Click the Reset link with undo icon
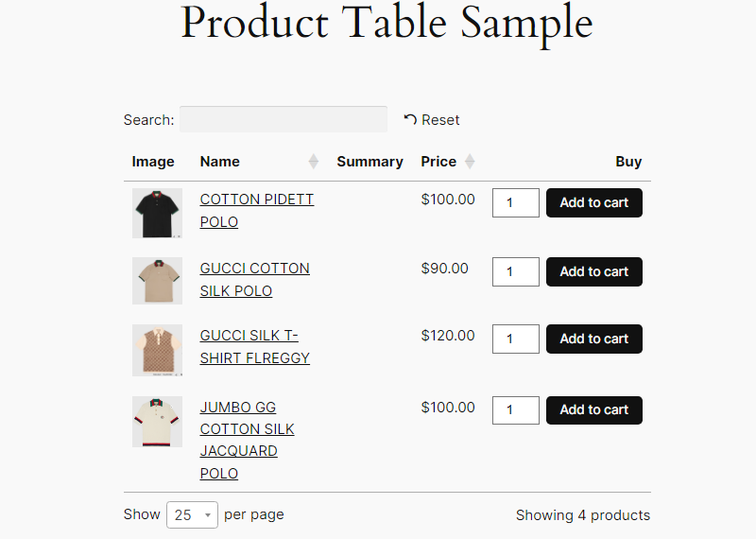Image resolution: width=756 pixels, height=539 pixels. tap(432, 120)
